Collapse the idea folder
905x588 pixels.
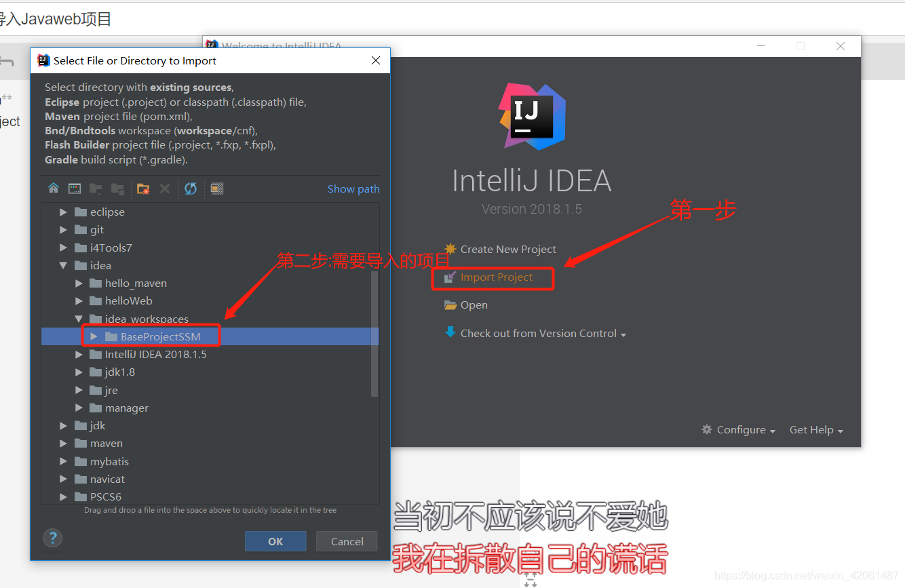coord(63,265)
